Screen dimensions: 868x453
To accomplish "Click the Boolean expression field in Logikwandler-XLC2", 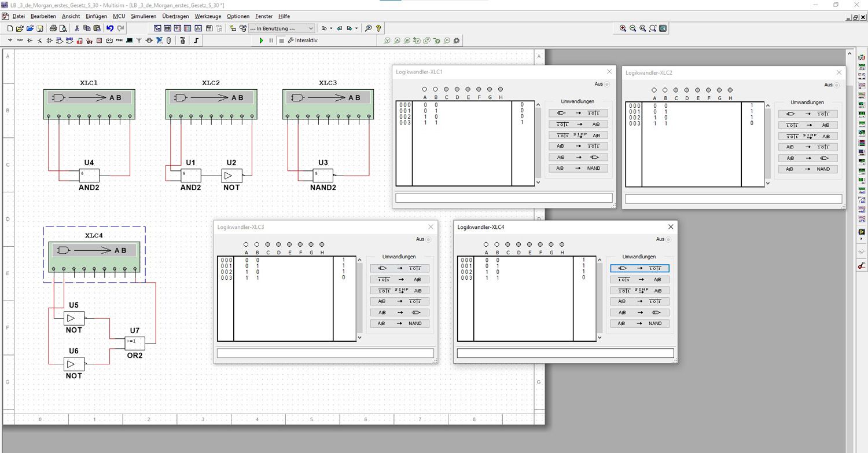I will (733, 199).
